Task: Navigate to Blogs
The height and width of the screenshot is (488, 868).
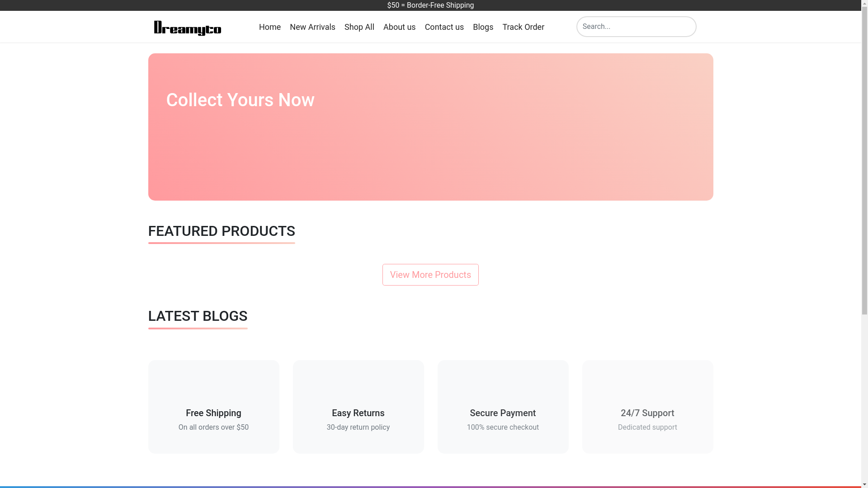Action: tap(483, 27)
